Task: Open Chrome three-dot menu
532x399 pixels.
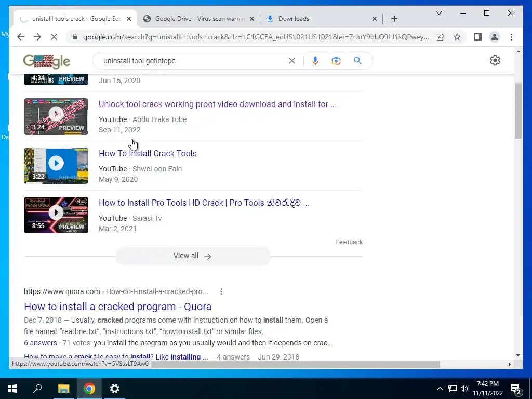Action: tap(511, 37)
